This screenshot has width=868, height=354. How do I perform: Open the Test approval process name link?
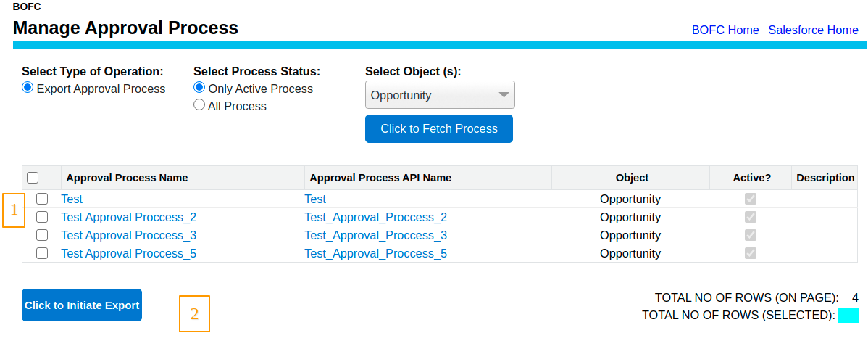72,199
